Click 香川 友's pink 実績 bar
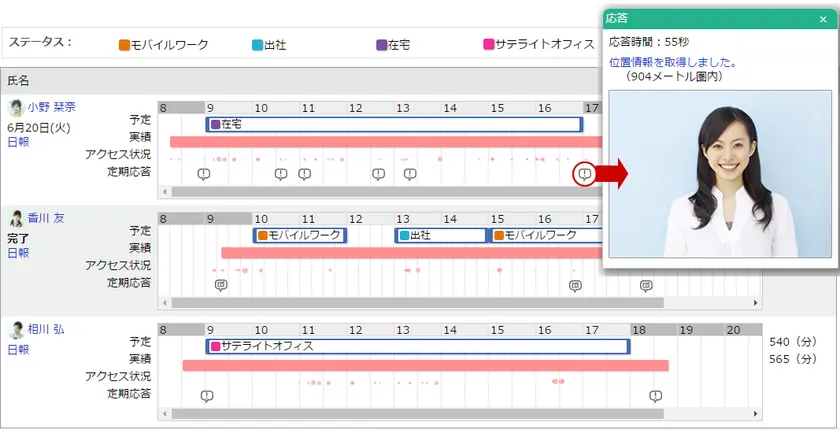840x430 pixels. pyautogui.click(x=412, y=253)
